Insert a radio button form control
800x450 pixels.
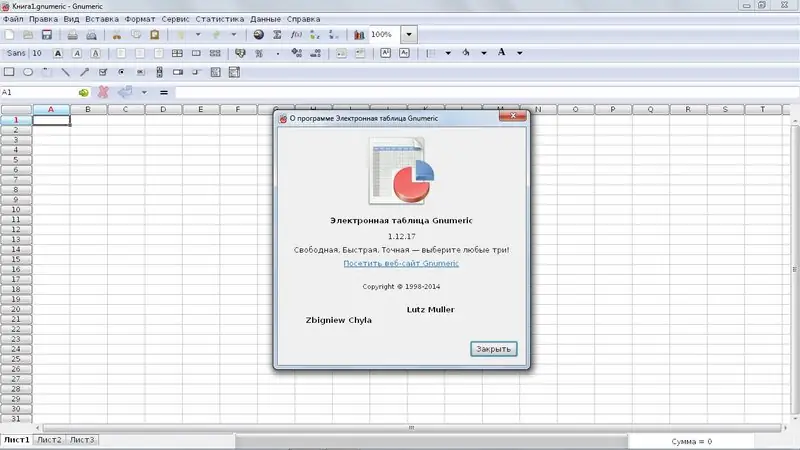[121, 72]
